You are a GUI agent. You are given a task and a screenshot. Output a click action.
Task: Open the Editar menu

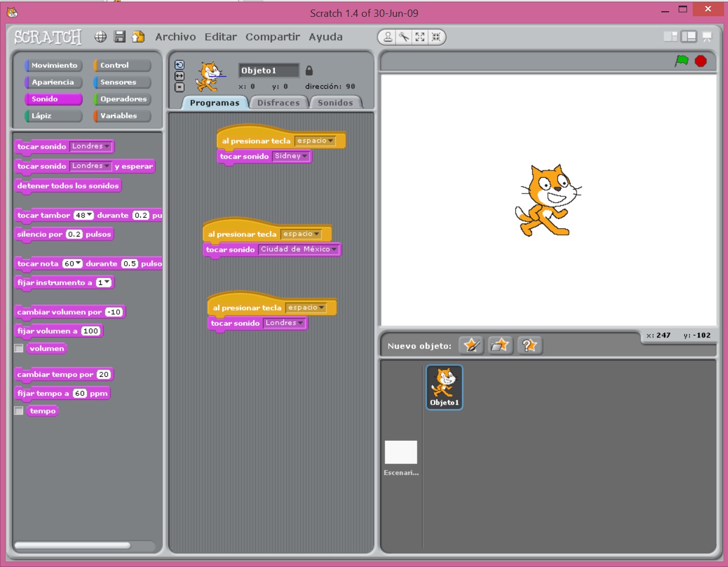click(220, 37)
